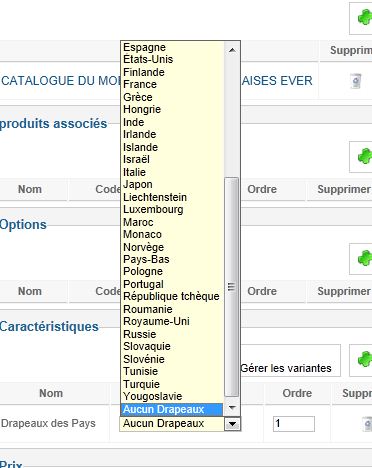Select République tchèque in the list
Image resolution: width=372 pixels, height=468 pixels.
coord(171,296)
